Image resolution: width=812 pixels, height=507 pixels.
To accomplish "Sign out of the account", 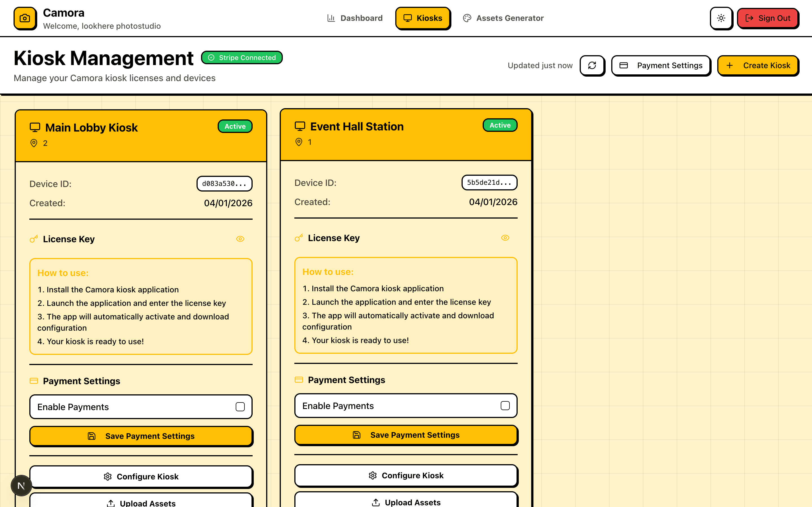I will (768, 18).
